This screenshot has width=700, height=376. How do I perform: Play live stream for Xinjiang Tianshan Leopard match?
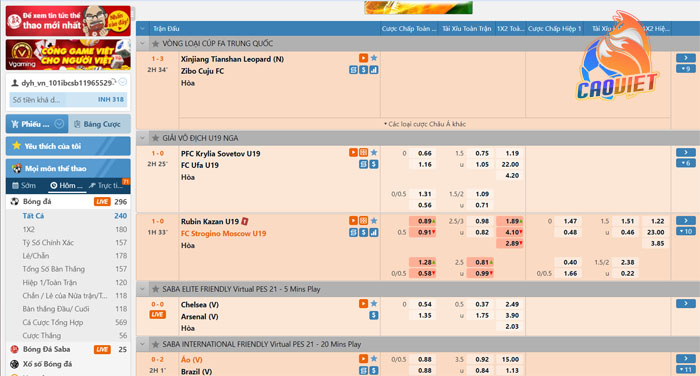(x=363, y=58)
